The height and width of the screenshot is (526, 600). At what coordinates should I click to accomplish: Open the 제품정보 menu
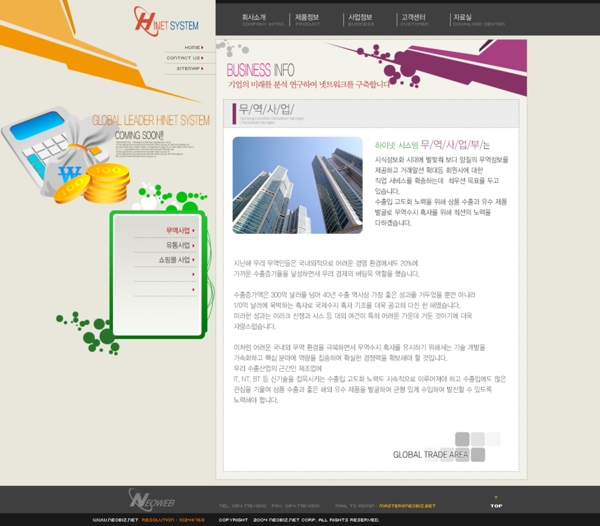[307, 19]
